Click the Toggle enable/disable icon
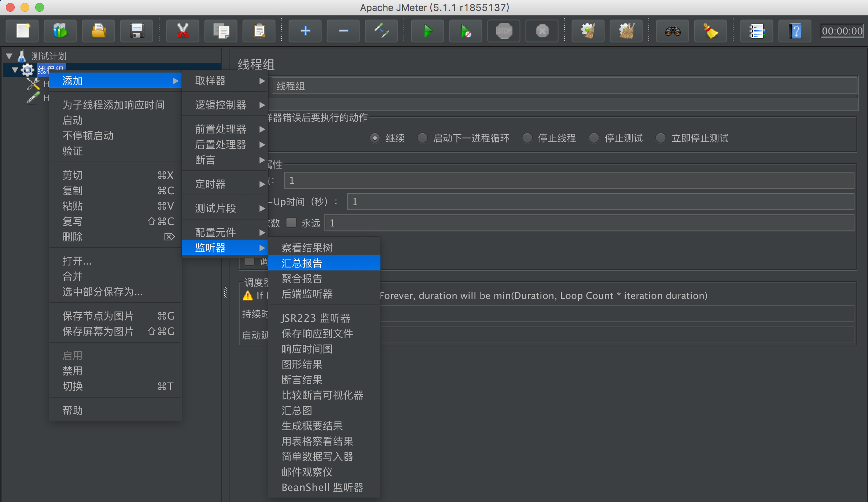Image resolution: width=868 pixels, height=502 pixels. pyautogui.click(x=382, y=31)
